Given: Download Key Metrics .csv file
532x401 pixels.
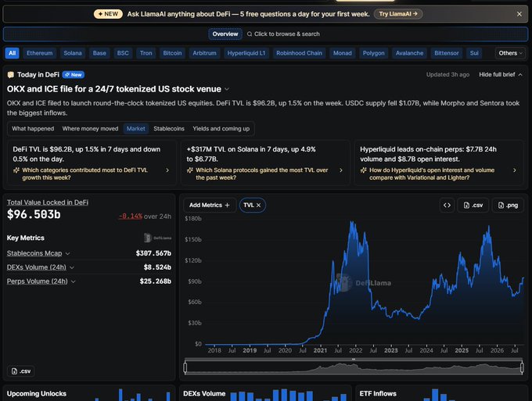Looking at the screenshot, I should pyautogui.click(x=20, y=371).
